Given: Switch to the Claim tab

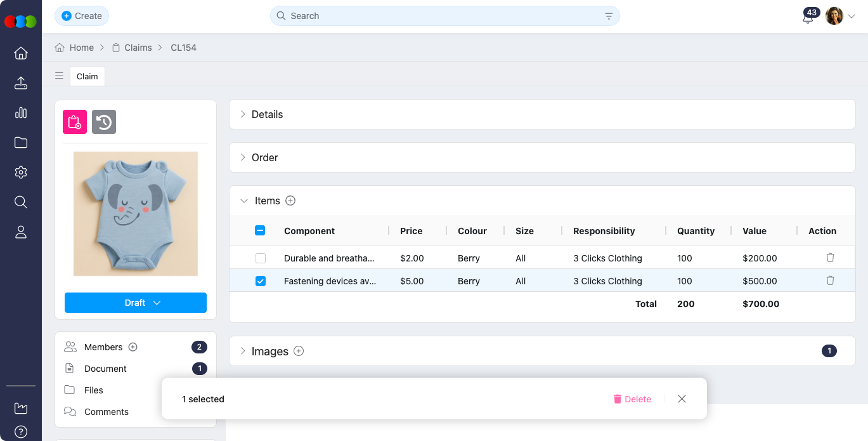Looking at the screenshot, I should [87, 76].
